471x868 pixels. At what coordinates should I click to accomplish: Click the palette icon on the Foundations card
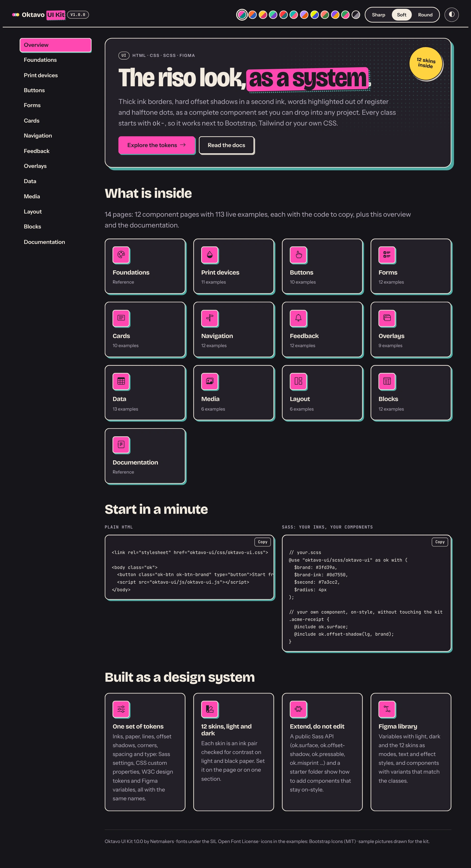point(121,255)
